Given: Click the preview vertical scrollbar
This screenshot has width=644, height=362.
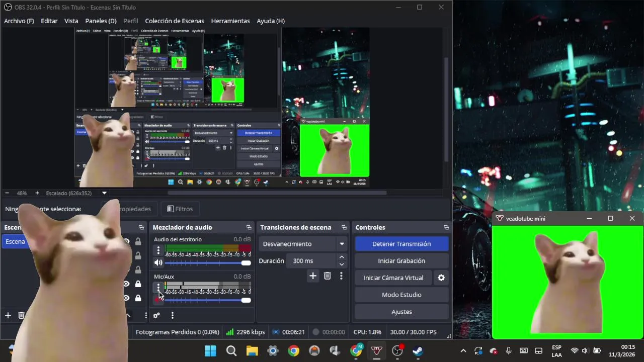Looking at the screenshot, I should point(446,109).
